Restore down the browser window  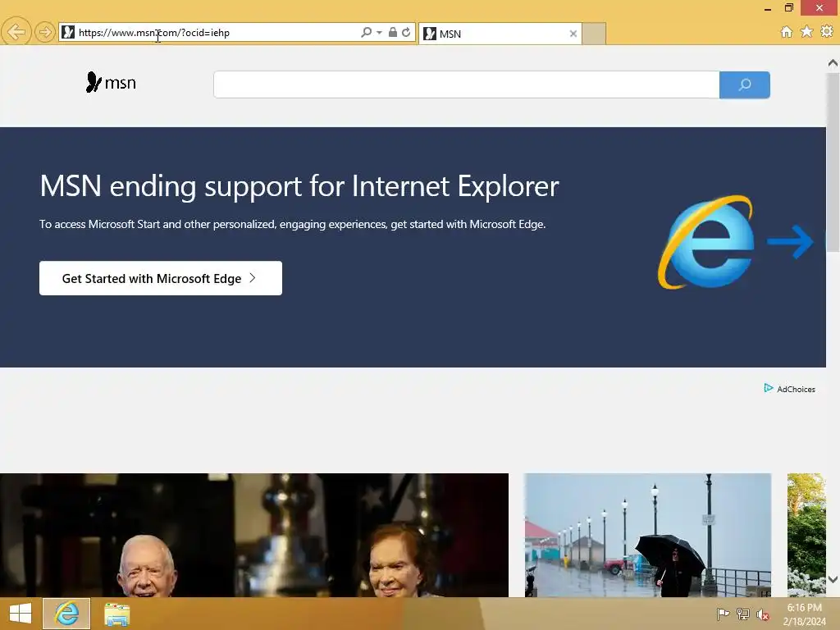(788, 7)
